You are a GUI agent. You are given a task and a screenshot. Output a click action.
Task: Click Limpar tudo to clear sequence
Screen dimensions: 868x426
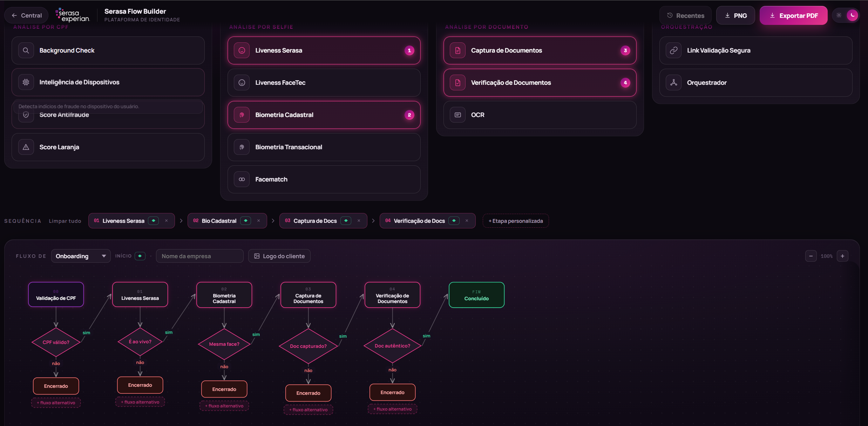[x=65, y=221]
